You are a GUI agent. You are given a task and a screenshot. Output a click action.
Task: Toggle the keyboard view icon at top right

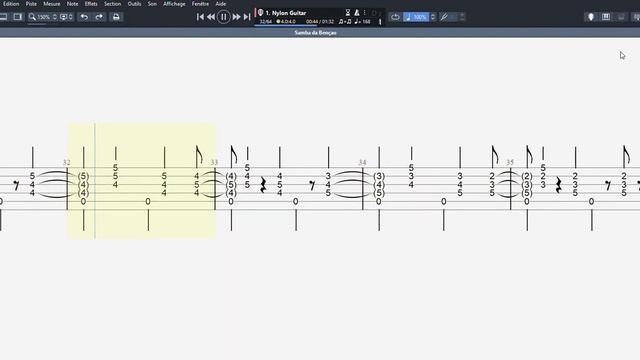tap(606, 17)
